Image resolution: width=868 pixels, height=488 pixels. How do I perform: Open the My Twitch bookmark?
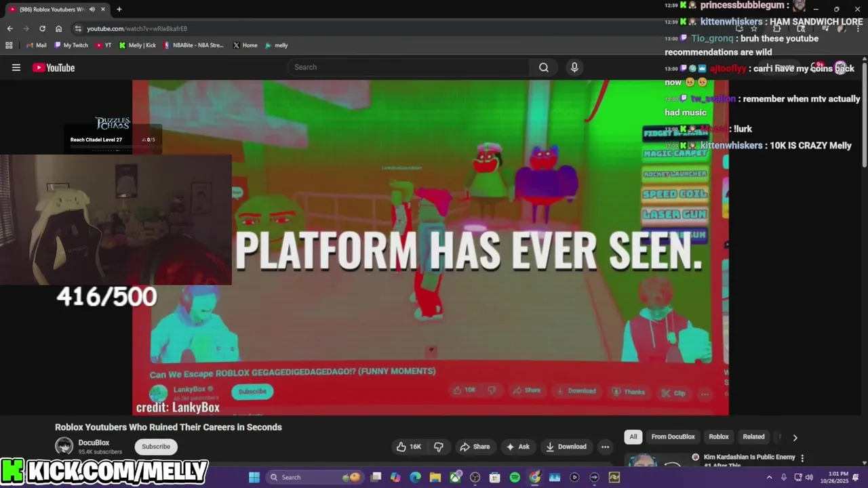pos(71,45)
